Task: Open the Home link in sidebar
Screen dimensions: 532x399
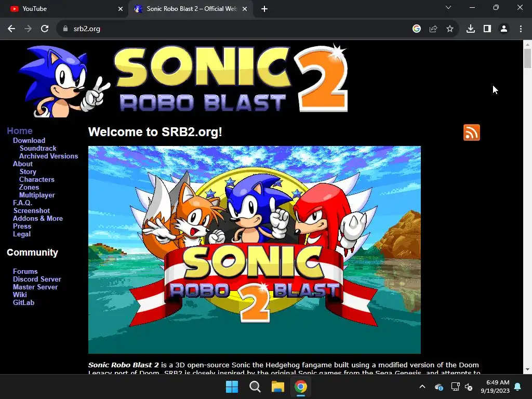Action: [20, 131]
